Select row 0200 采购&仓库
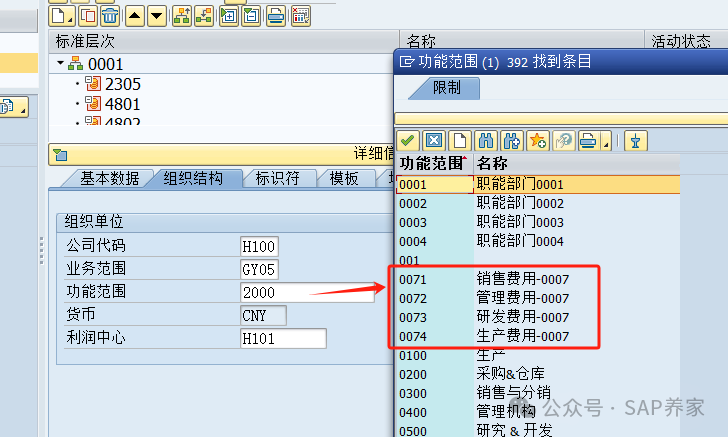The width and height of the screenshot is (728, 437). (x=538, y=375)
